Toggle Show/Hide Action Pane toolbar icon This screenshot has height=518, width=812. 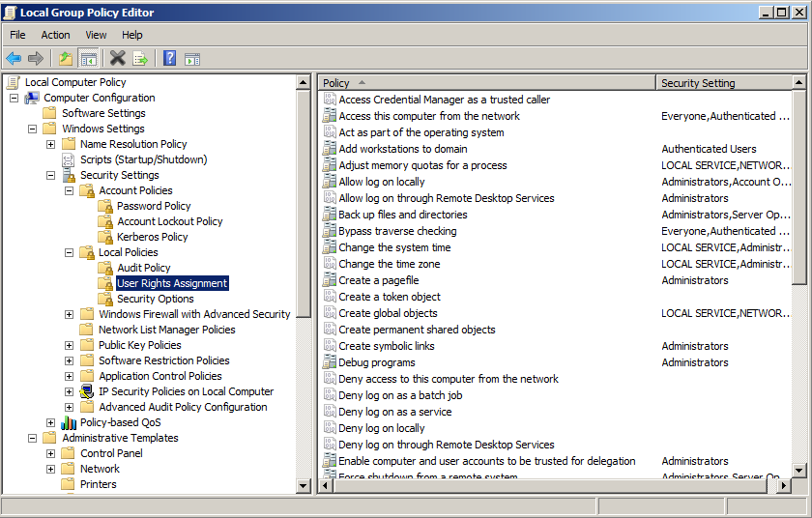click(x=192, y=59)
